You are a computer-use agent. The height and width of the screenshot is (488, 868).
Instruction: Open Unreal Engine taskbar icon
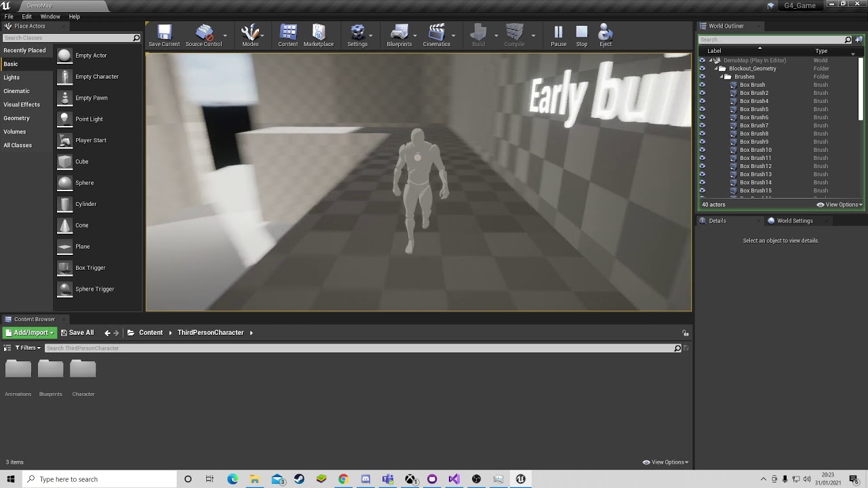pos(521,479)
